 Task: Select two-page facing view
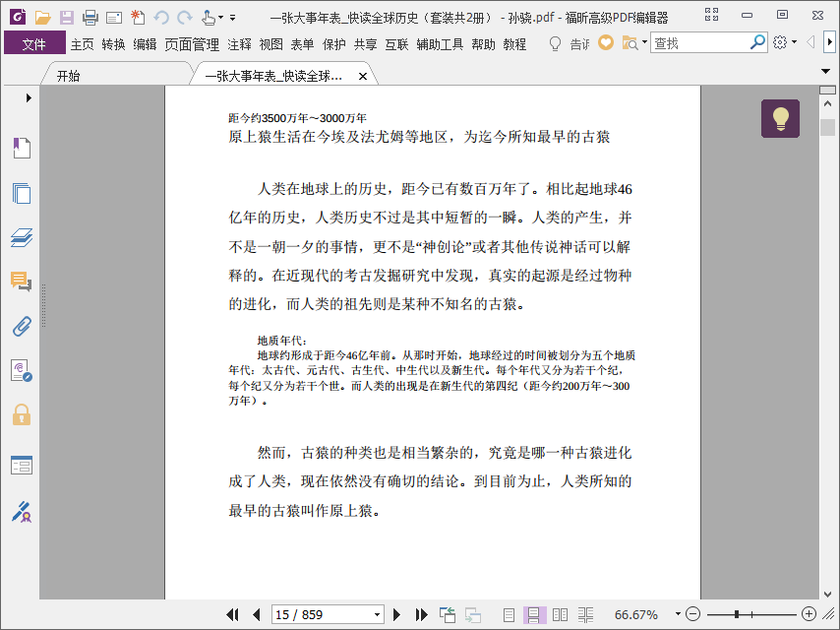(x=560, y=614)
